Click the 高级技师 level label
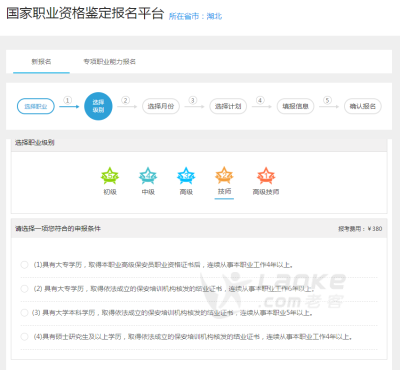The width and height of the screenshot is (400, 370). tap(266, 192)
